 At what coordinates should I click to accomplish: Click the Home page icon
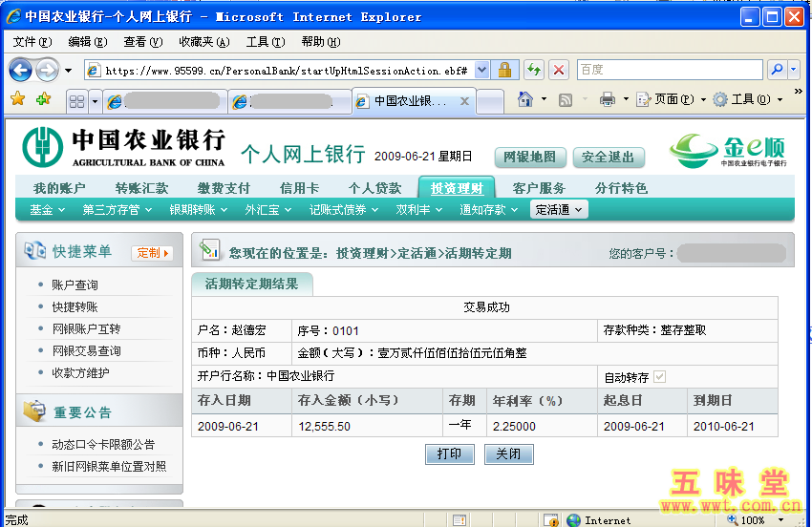coord(524,99)
